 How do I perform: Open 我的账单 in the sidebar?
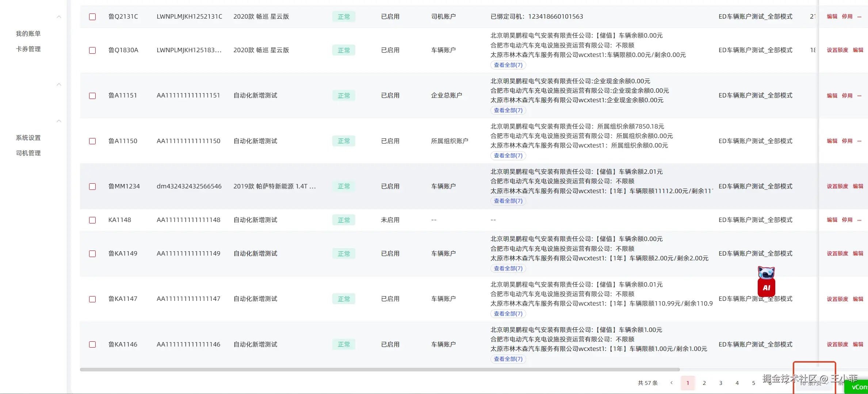(x=28, y=34)
